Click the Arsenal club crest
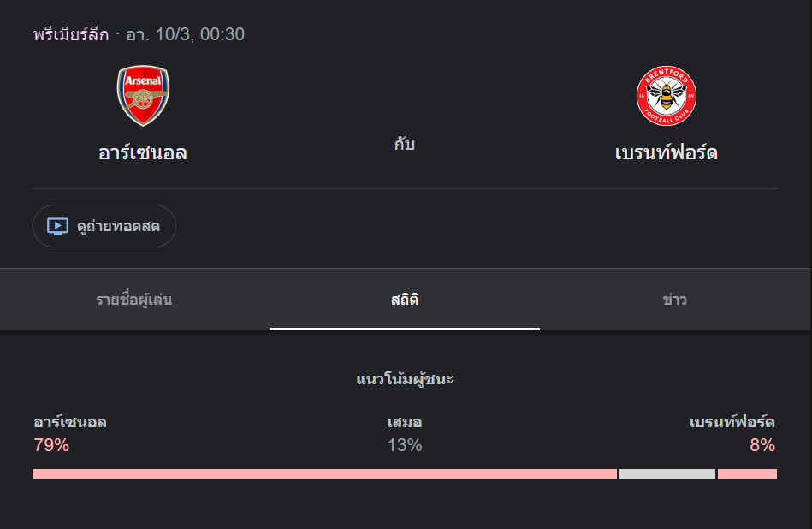The height and width of the screenshot is (529, 812). pyautogui.click(x=143, y=96)
